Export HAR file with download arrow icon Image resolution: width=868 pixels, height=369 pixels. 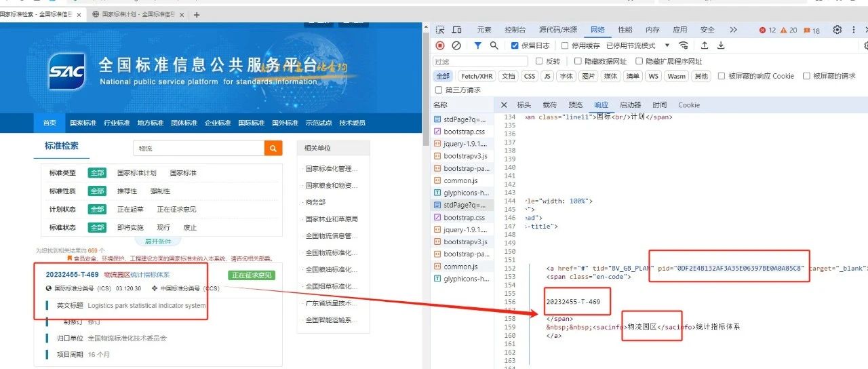click(x=721, y=45)
